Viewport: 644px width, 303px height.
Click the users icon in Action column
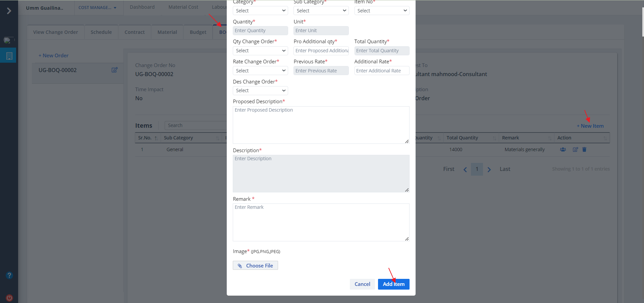563,149
